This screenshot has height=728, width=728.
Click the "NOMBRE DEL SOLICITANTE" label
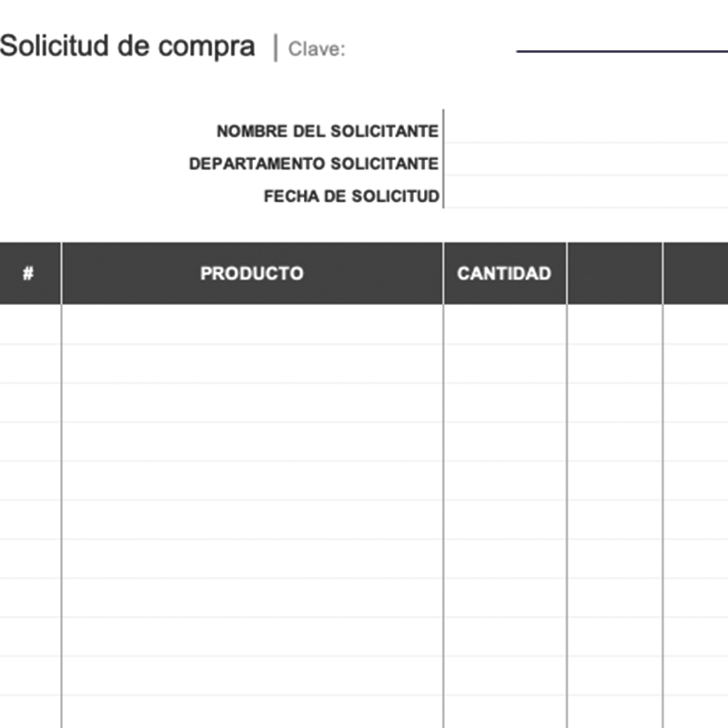pyautogui.click(x=327, y=132)
